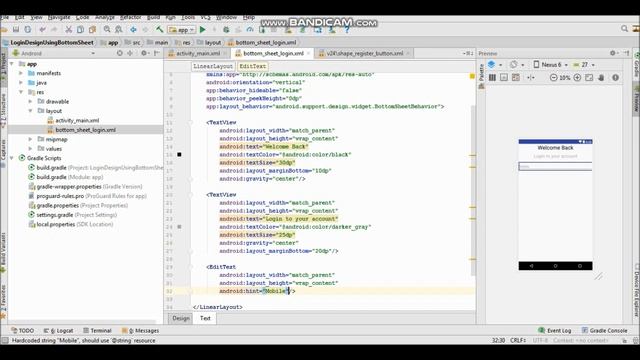The width and height of the screenshot is (640, 360).
Task: Click orientation in editor rotate icon
Action: (514, 64)
